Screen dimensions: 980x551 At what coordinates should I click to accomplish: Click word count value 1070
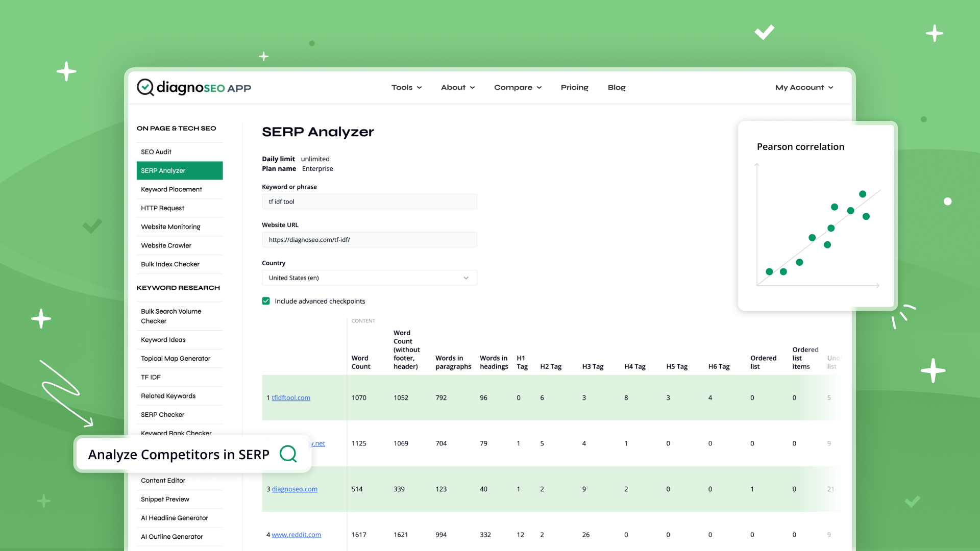[359, 398]
